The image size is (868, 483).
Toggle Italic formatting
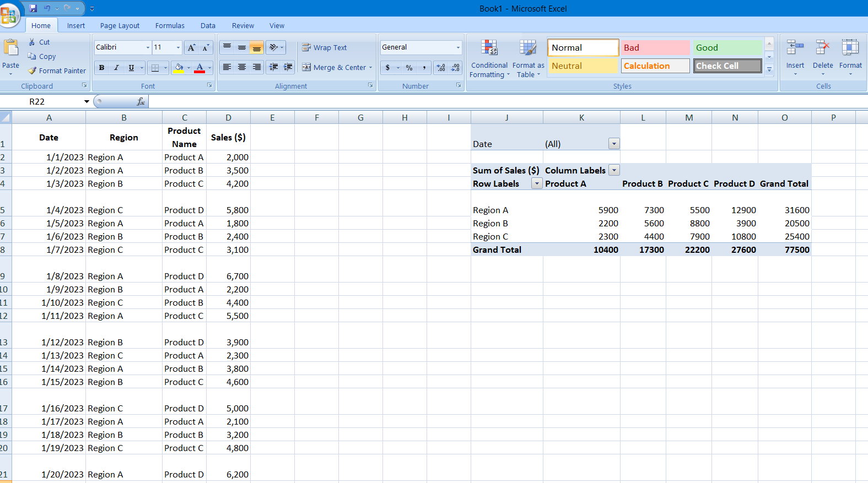(116, 68)
